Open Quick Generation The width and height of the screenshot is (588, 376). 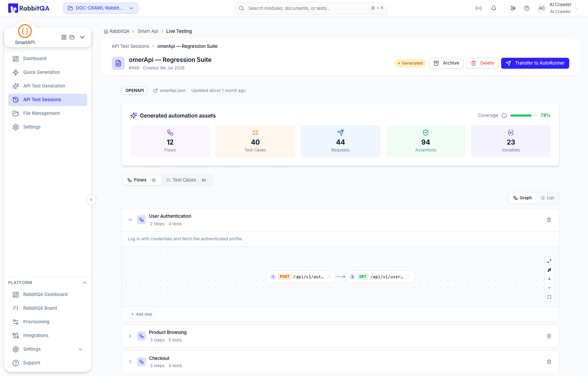pos(48,72)
